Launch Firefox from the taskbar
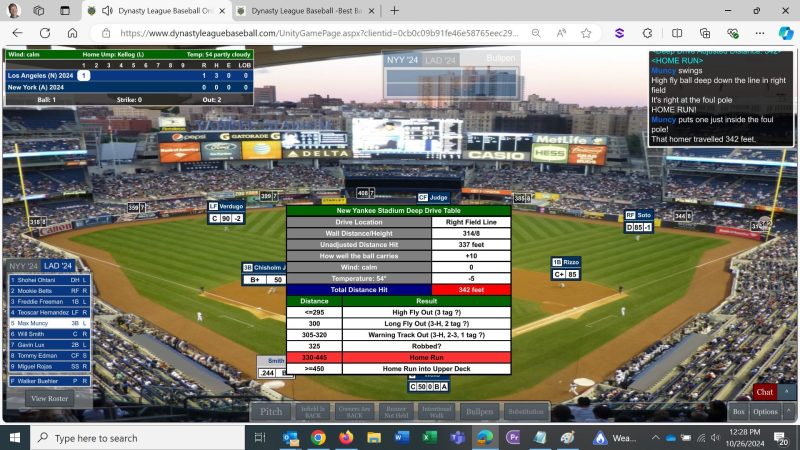 click(x=346, y=438)
